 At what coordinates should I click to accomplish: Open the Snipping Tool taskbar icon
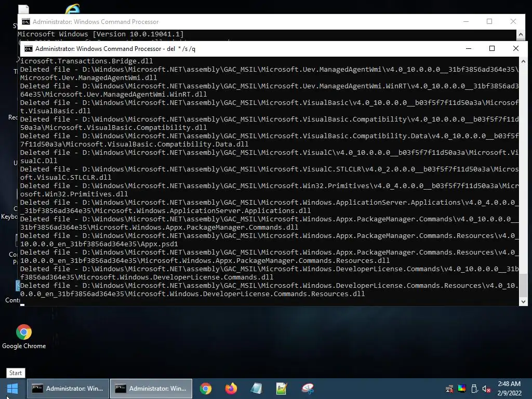[308, 389]
